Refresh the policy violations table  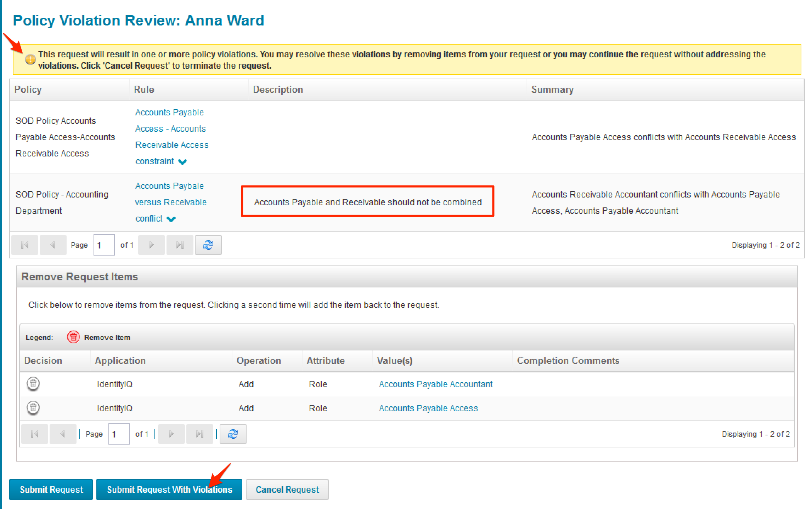coord(208,245)
